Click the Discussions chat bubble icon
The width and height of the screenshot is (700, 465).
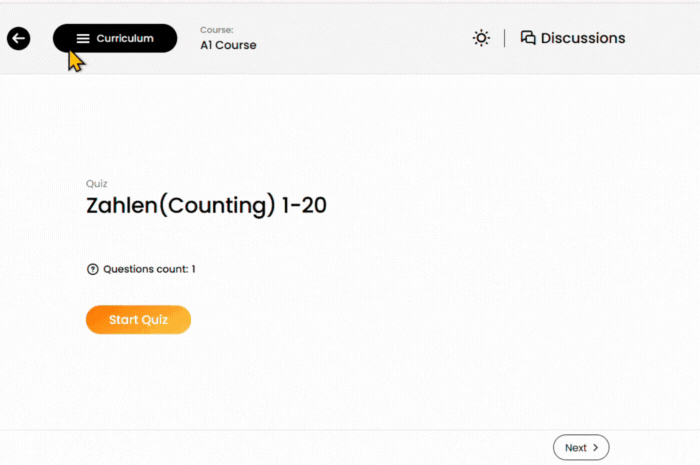pos(529,38)
